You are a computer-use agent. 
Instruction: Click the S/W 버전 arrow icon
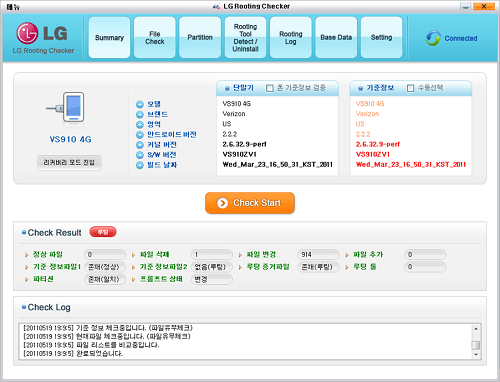[140, 155]
